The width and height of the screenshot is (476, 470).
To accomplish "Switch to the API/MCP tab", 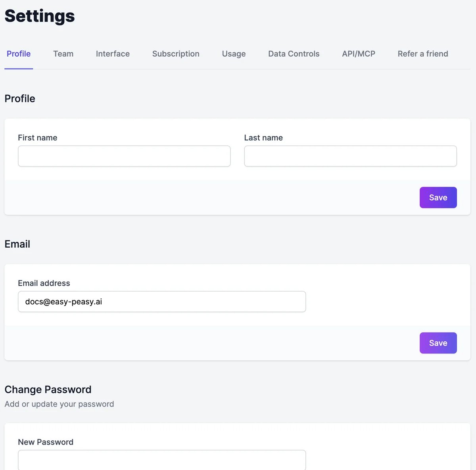I will tap(359, 54).
